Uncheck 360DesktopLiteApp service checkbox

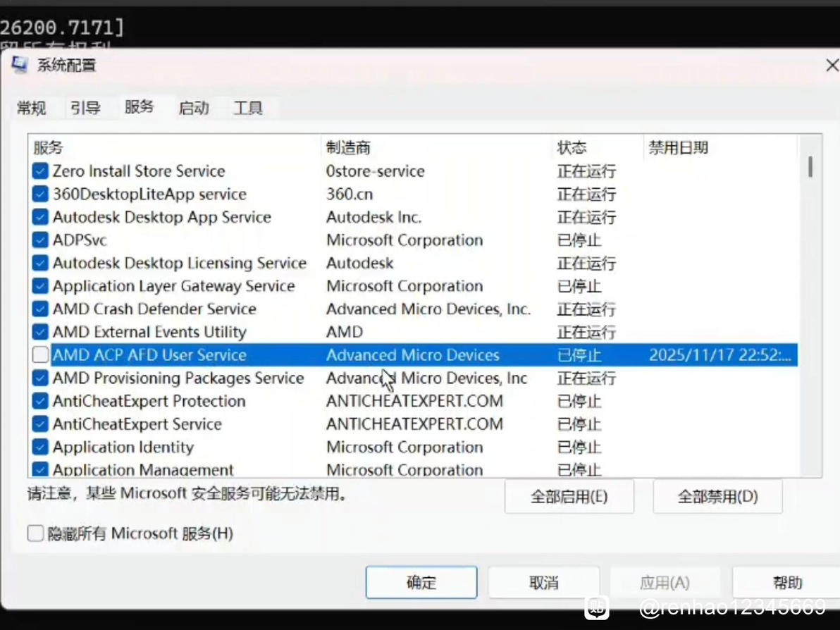click(x=40, y=194)
